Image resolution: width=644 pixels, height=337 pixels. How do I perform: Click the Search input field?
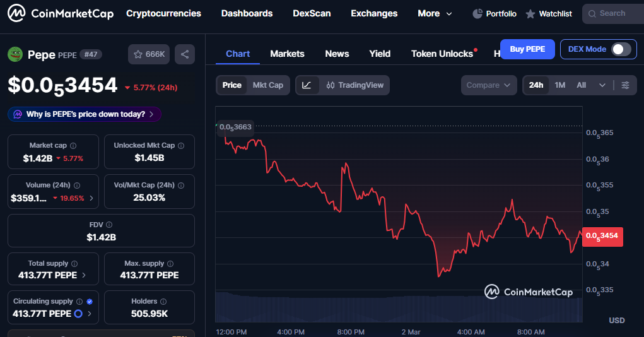(x=614, y=13)
